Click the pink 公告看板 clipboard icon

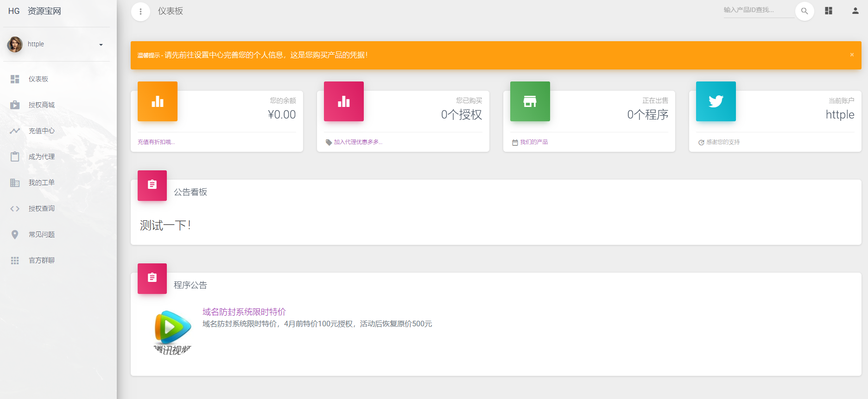pos(152,185)
